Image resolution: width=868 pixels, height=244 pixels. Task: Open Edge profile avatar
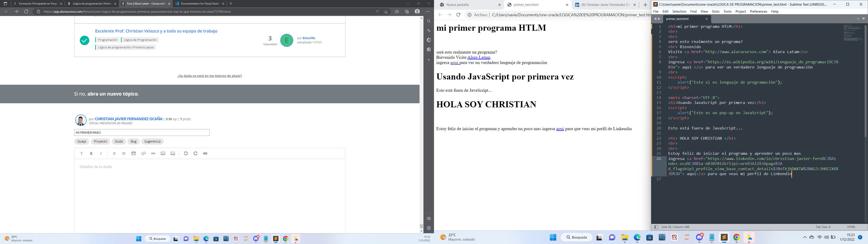coord(417,12)
